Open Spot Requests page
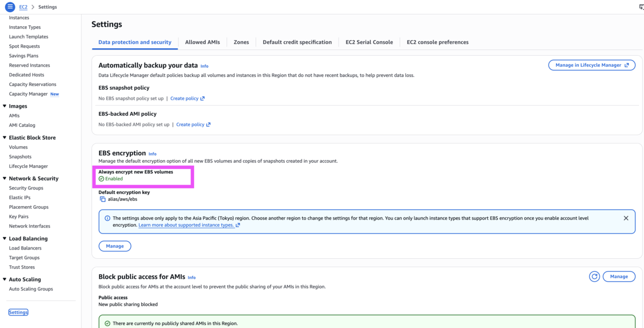Viewport: 644px width, 328px height. [x=24, y=46]
